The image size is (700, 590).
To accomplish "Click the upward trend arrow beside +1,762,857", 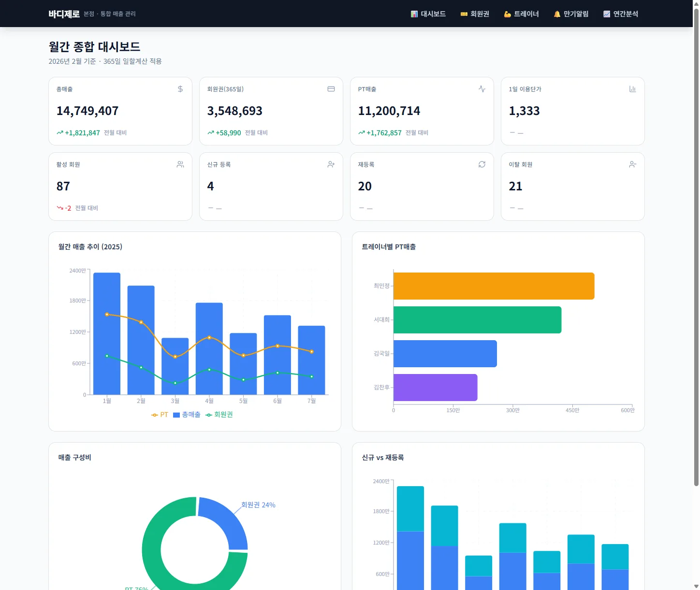I will [362, 133].
